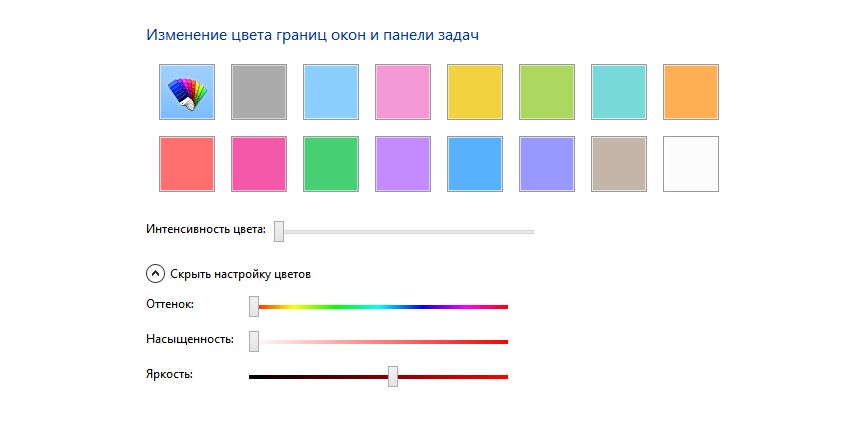Viewport: 854px width, 439px height.
Task: Pick the bright blue swatch in bottom row
Action: click(x=475, y=164)
